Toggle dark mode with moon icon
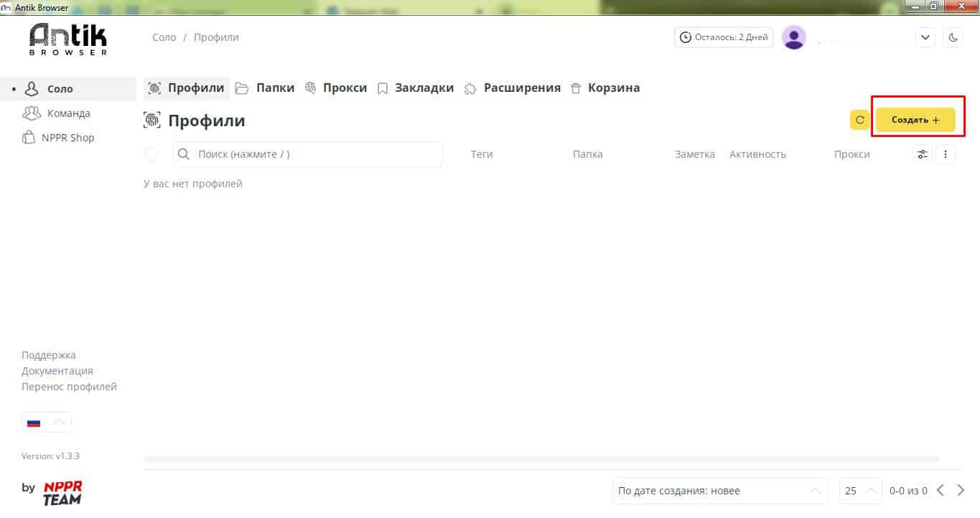Viewport: 980px width, 518px height. tap(953, 37)
